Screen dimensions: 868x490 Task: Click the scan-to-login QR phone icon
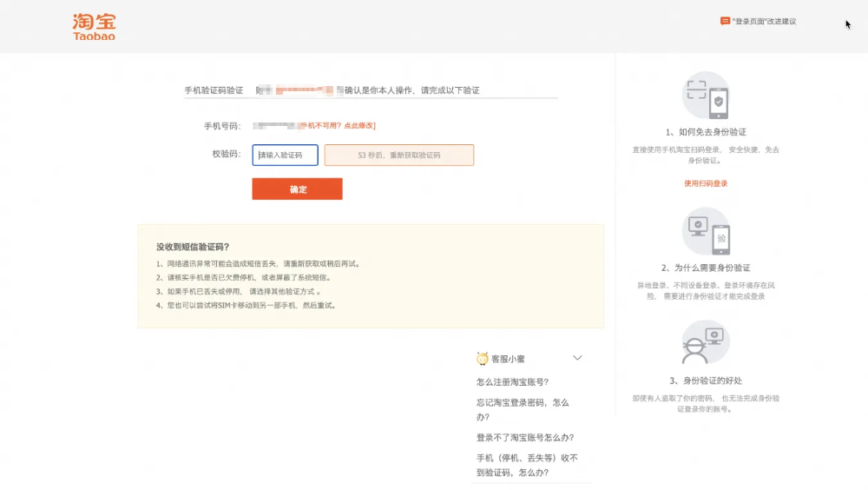click(x=706, y=96)
